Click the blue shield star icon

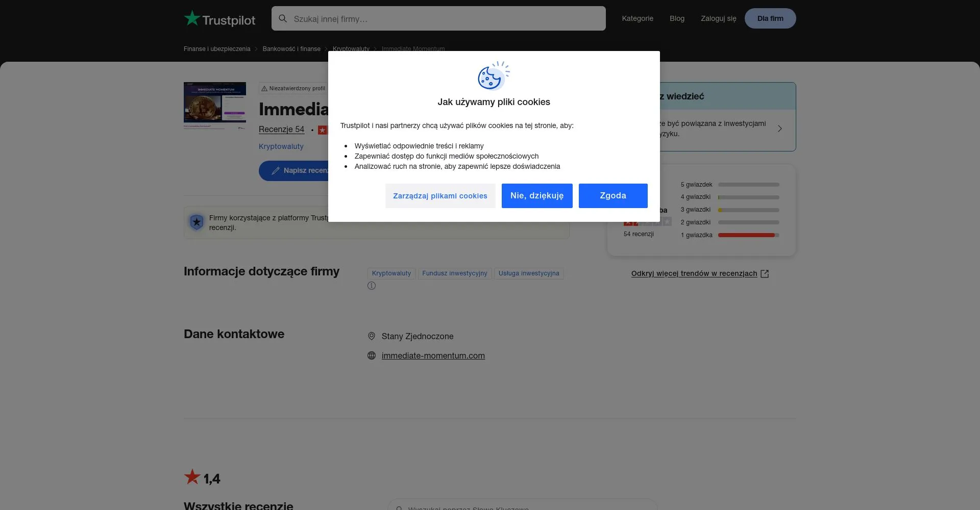pyautogui.click(x=197, y=222)
